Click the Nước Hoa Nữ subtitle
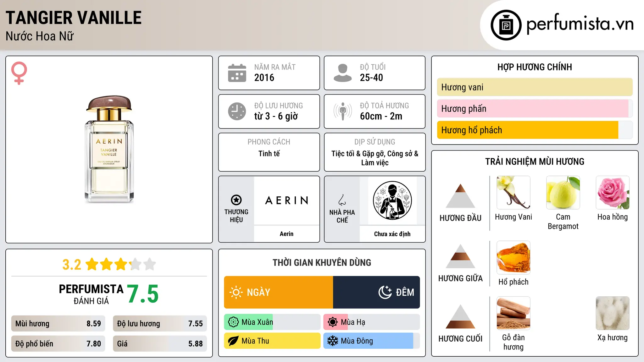Viewport: 644px width, 362px height. 40,36
